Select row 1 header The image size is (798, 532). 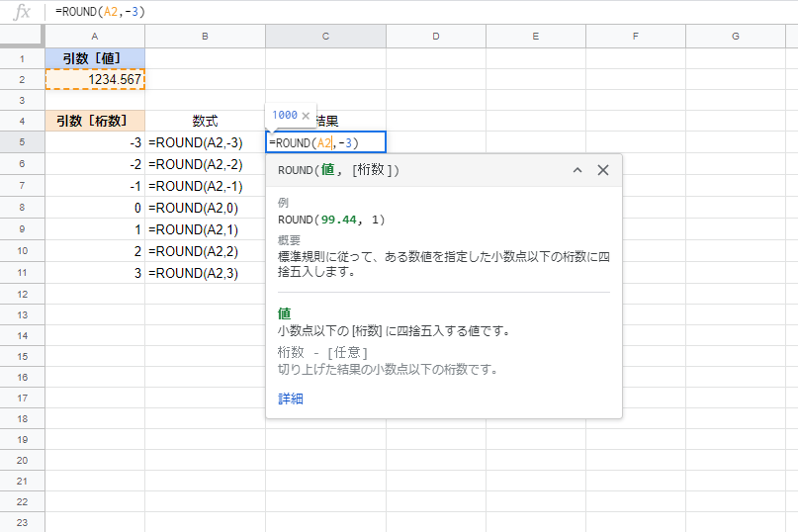[22, 58]
